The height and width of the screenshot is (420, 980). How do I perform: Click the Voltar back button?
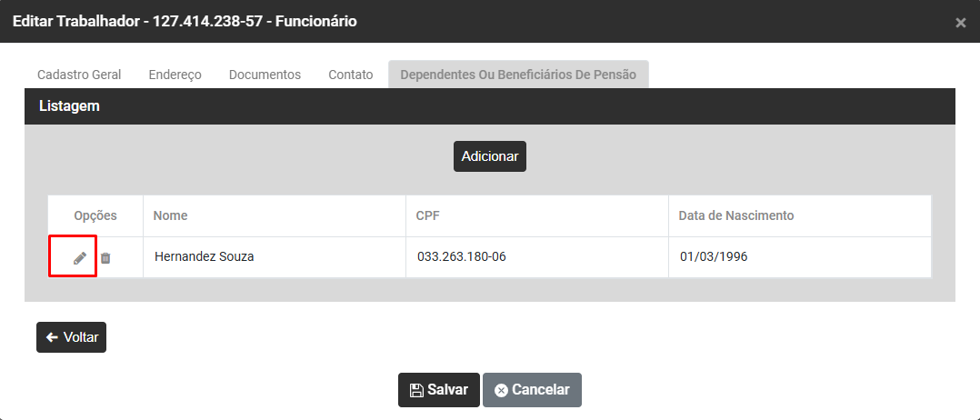point(72,337)
